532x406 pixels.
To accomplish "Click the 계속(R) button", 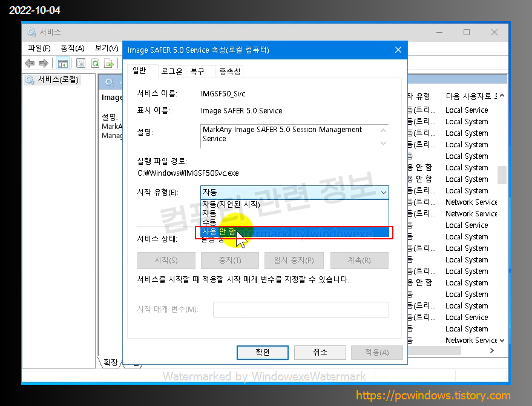I will pos(360,261).
